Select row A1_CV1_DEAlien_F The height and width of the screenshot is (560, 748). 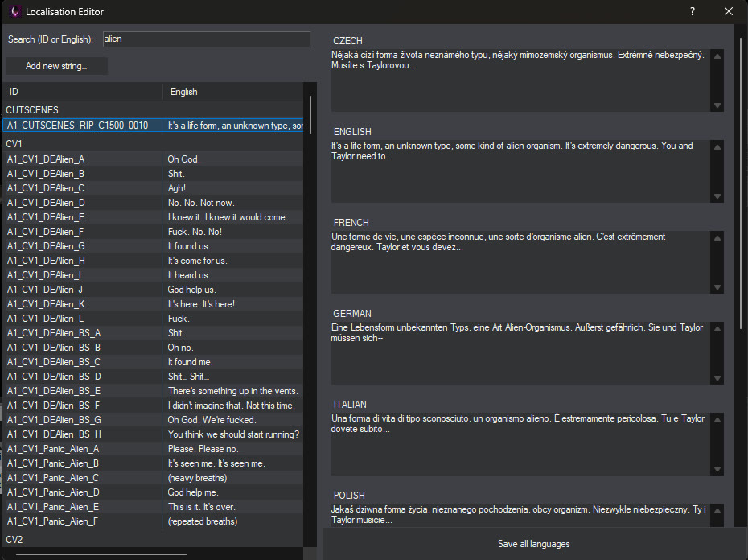(x=153, y=232)
